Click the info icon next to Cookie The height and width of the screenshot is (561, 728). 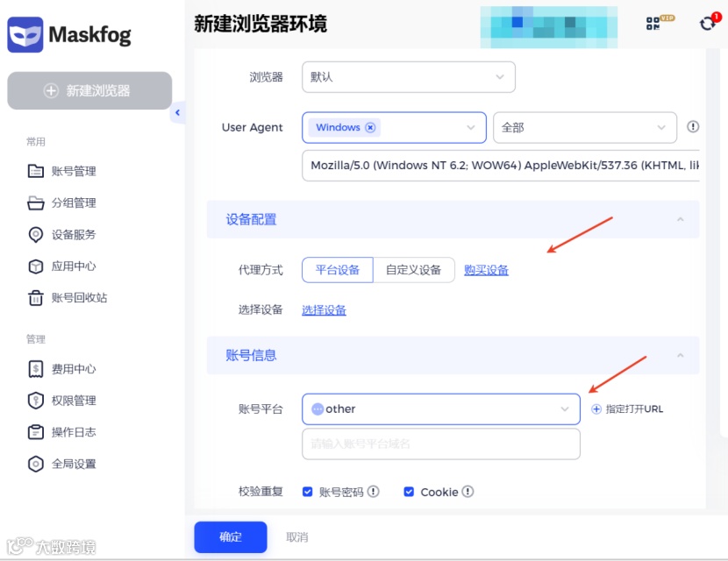pos(467,492)
